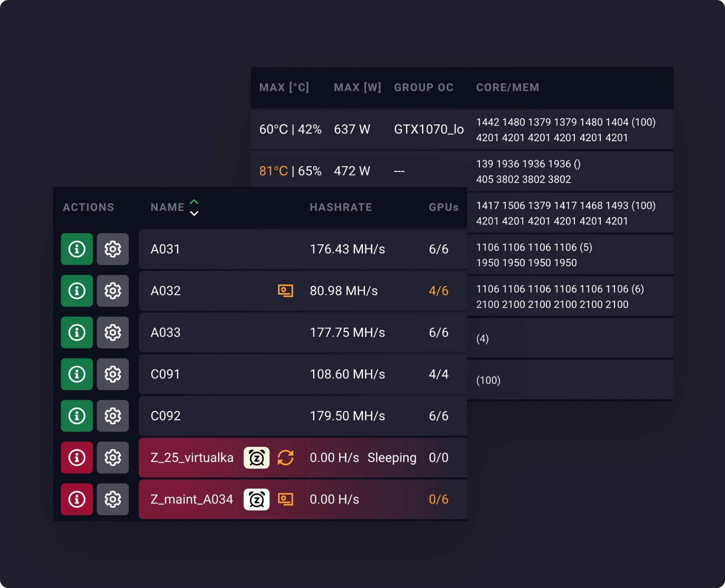Click the orange monitor icon on A032
The width and height of the screenshot is (725, 588).
(285, 291)
